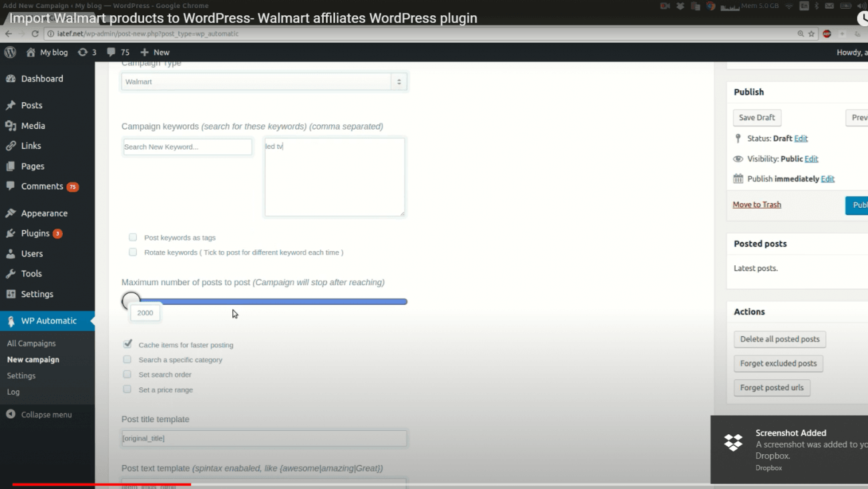Viewport: 868px width, 489px height.
Task: Click the Dropbox icon in the notification popup
Action: [x=733, y=442]
